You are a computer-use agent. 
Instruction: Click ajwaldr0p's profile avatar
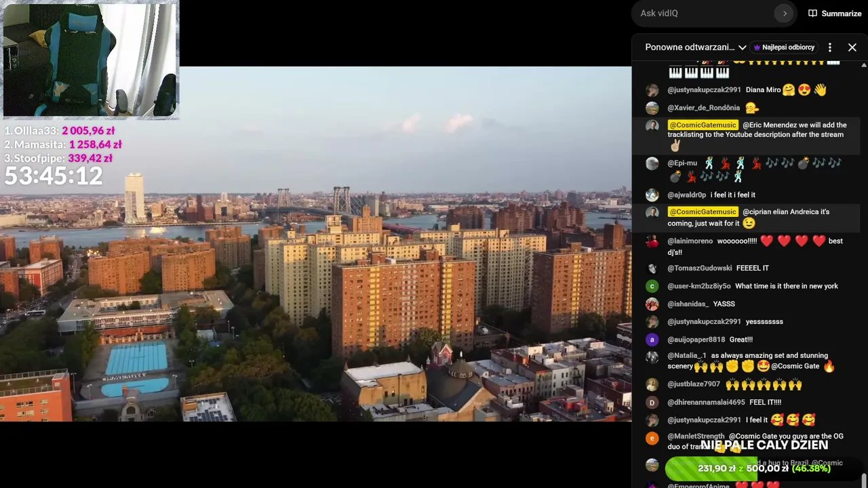pos(652,195)
